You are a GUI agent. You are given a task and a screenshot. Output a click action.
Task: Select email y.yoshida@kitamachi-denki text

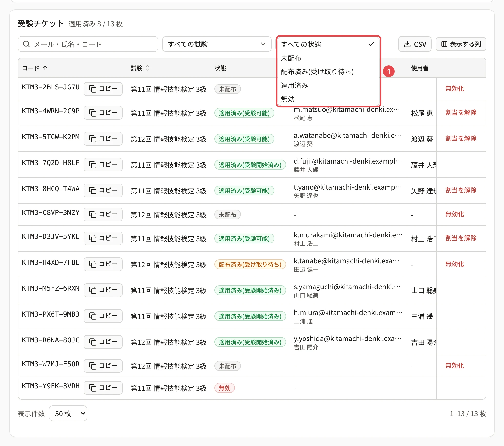[x=347, y=339]
